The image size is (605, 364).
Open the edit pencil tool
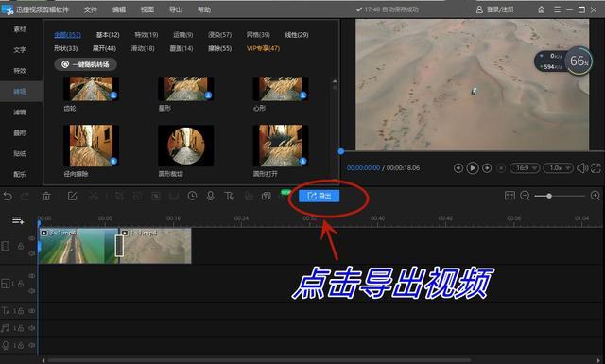(72, 196)
